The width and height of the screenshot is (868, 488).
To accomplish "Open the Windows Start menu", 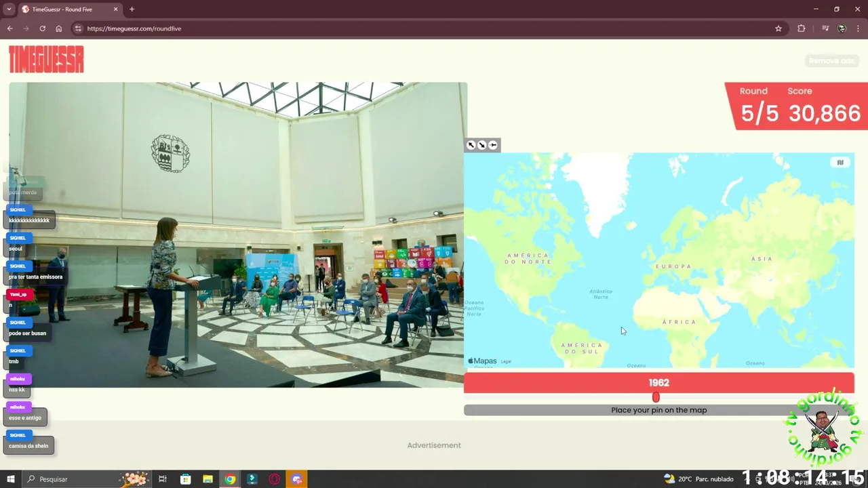I will (11, 479).
